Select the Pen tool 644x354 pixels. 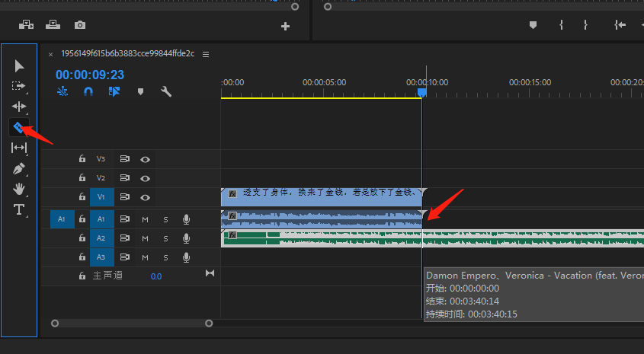19,168
